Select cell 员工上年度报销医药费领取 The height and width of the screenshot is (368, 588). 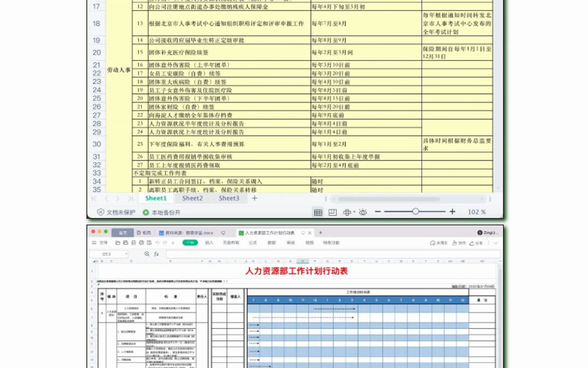pyautogui.click(x=229, y=165)
